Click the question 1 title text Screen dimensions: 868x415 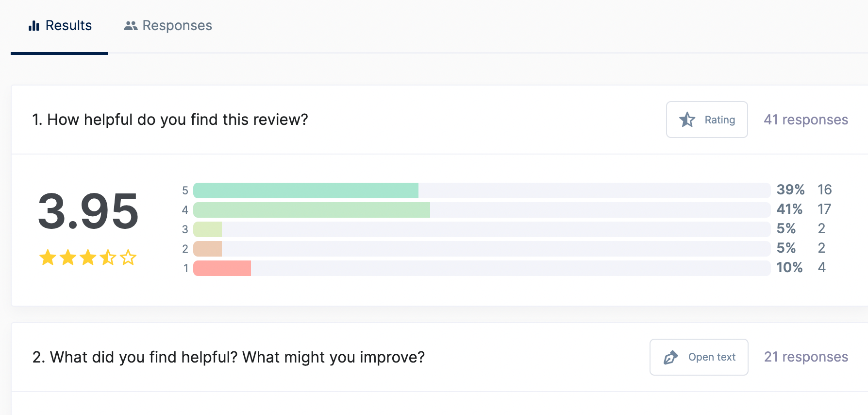pos(170,120)
